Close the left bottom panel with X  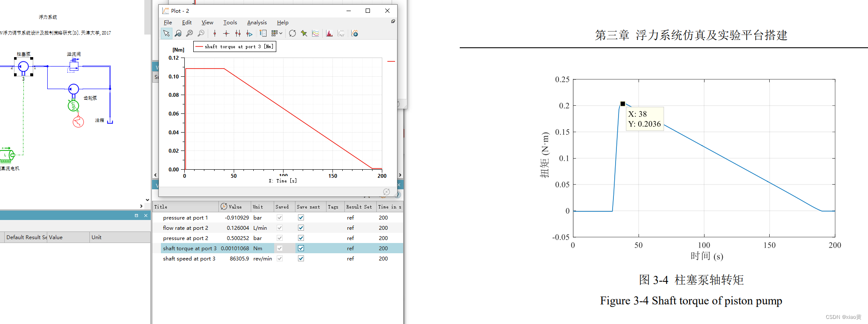tap(146, 216)
